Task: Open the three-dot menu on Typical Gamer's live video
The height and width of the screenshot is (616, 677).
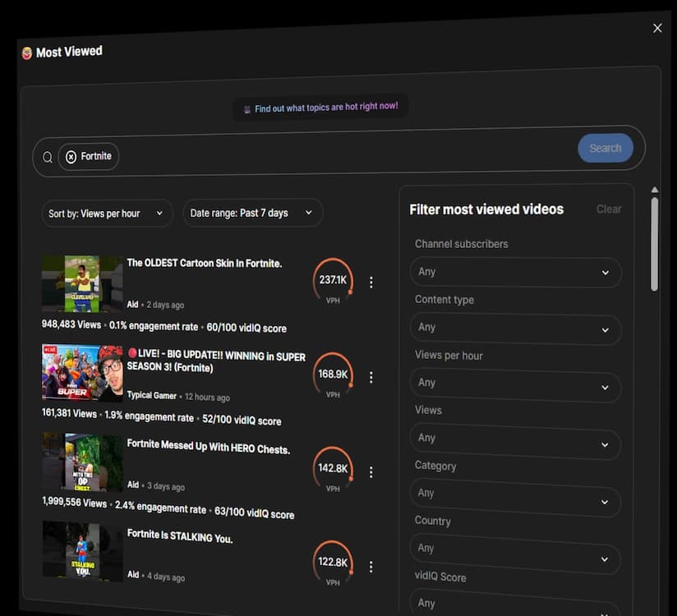Action: click(371, 376)
